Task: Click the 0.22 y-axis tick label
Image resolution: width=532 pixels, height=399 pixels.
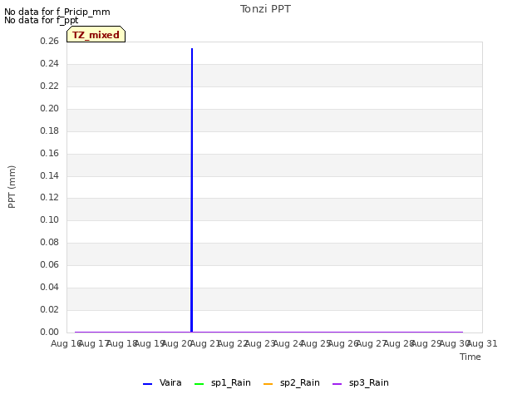Action: tap(49, 86)
